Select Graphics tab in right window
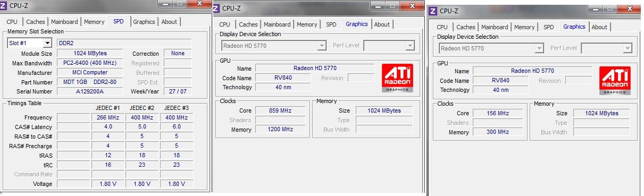This screenshot has height=196, width=644. click(574, 27)
